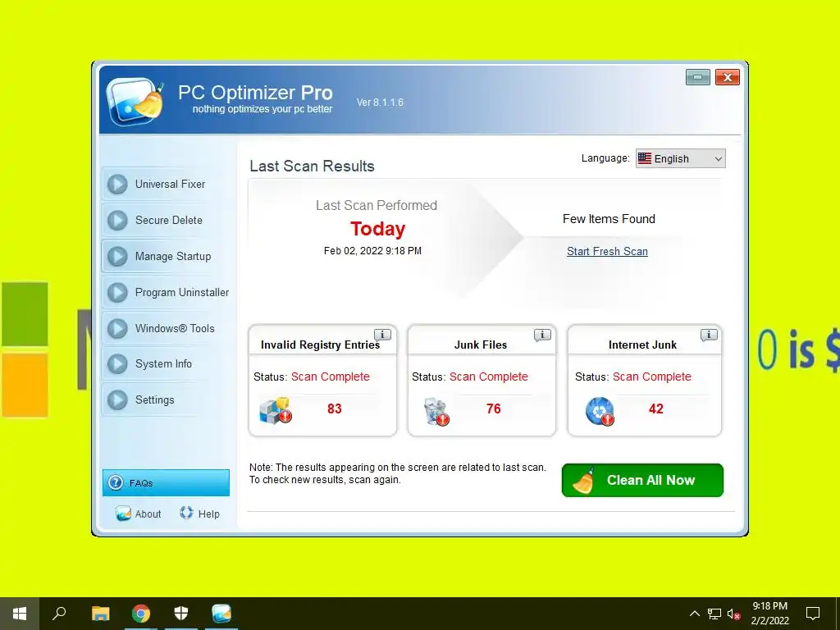Open Manage Startup section

167,257
